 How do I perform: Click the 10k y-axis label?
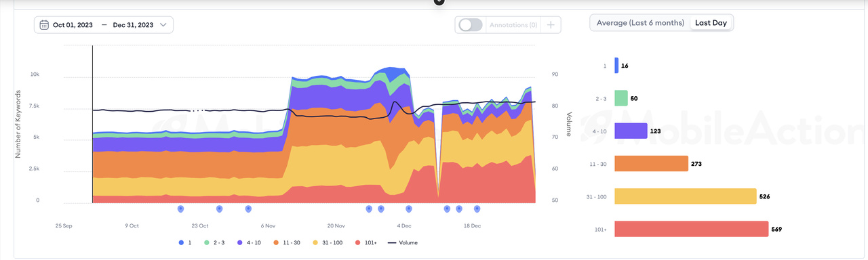[x=35, y=74]
